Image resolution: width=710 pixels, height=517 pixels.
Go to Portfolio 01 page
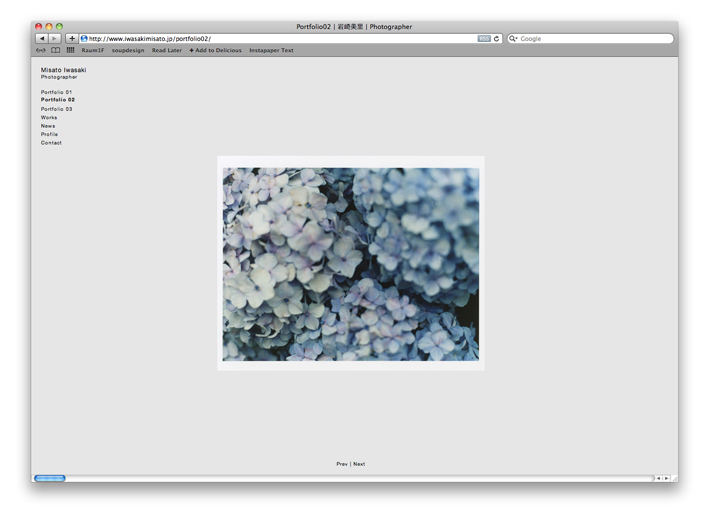tap(56, 92)
